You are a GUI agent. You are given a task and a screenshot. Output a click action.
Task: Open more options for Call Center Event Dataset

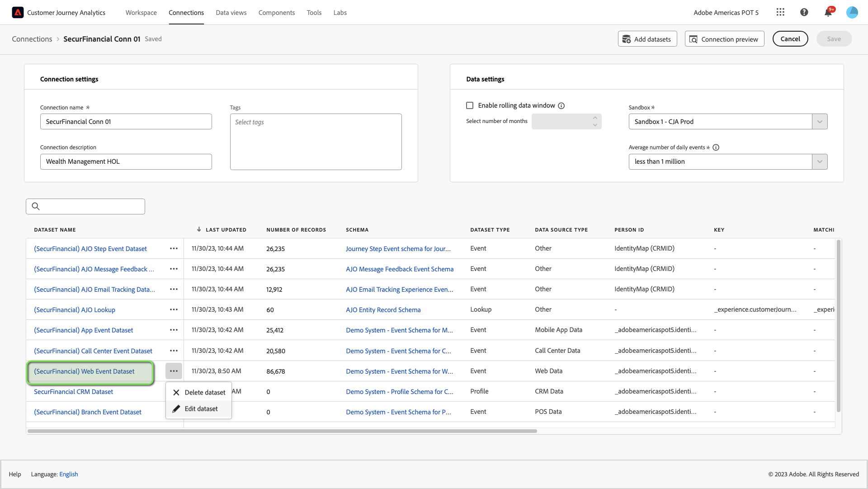point(174,351)
